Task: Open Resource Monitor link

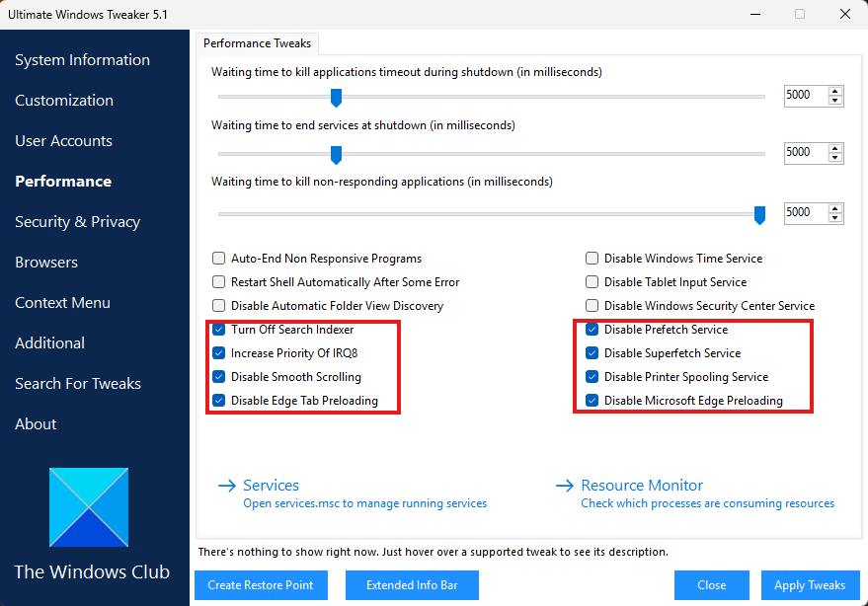Action: [x=642, y=486]
